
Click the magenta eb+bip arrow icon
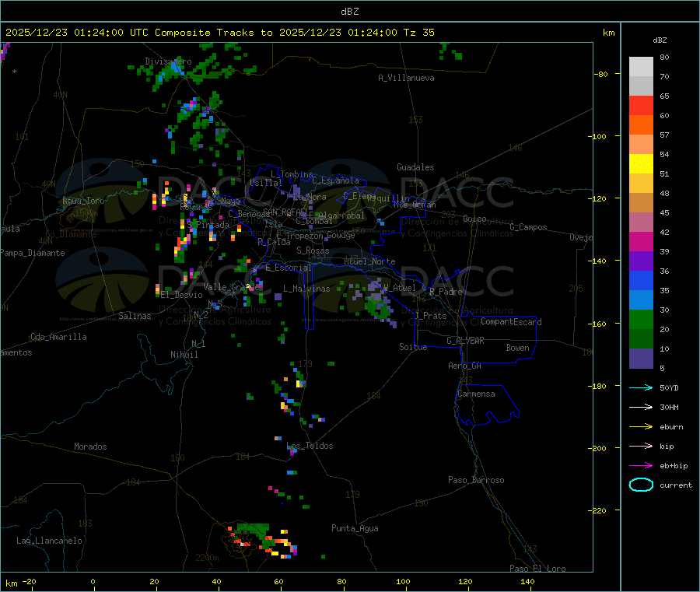pos(641,466)
